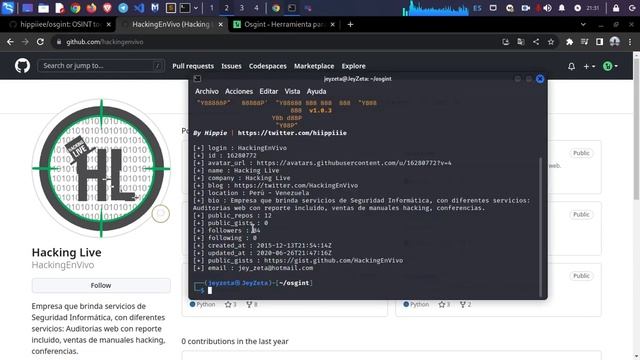Open the terminal Acciones menu

coord(239,91)
